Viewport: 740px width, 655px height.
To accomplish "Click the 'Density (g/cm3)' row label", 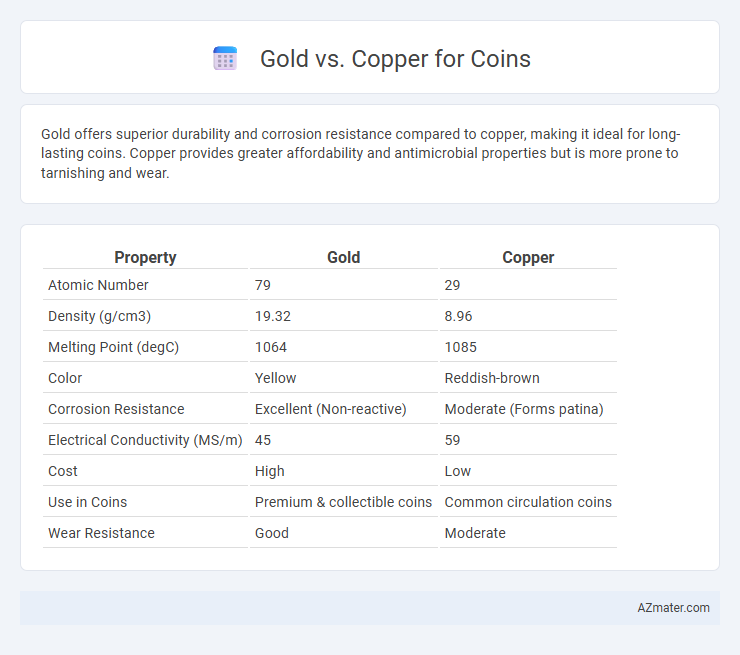I will pyautogui.click(x=100, y=316).
